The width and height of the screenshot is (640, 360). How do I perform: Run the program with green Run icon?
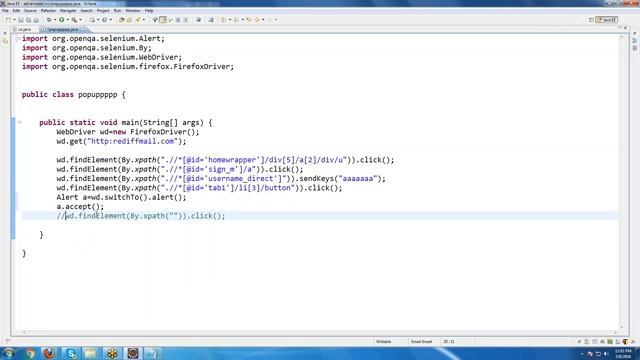[x=62, y=20]
